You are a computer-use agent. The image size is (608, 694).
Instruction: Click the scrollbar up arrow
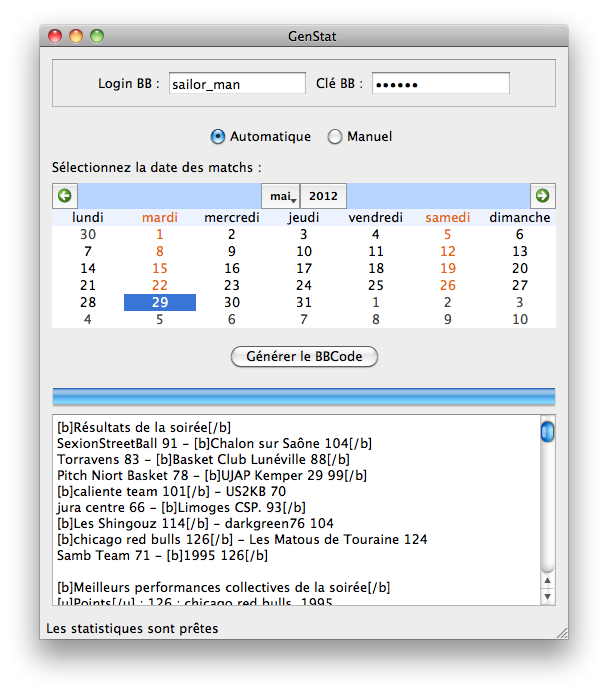[x=547, y=581]
